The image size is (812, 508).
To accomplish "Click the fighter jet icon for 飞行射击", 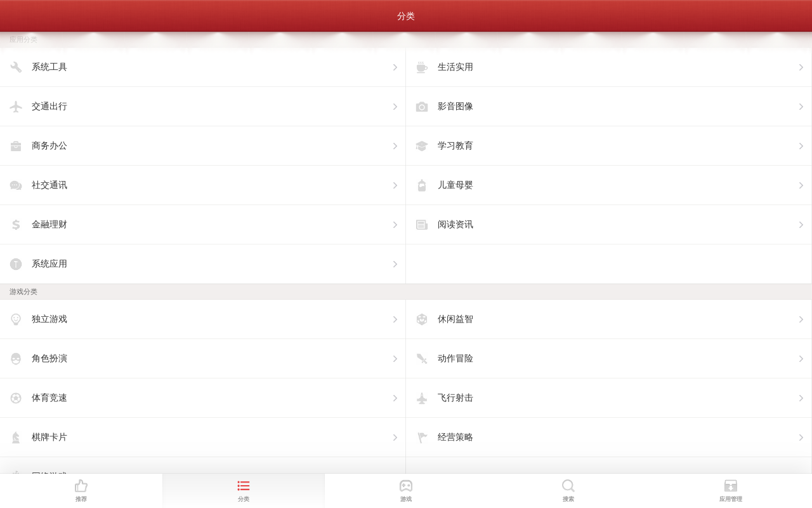I will tap(422, 398).
